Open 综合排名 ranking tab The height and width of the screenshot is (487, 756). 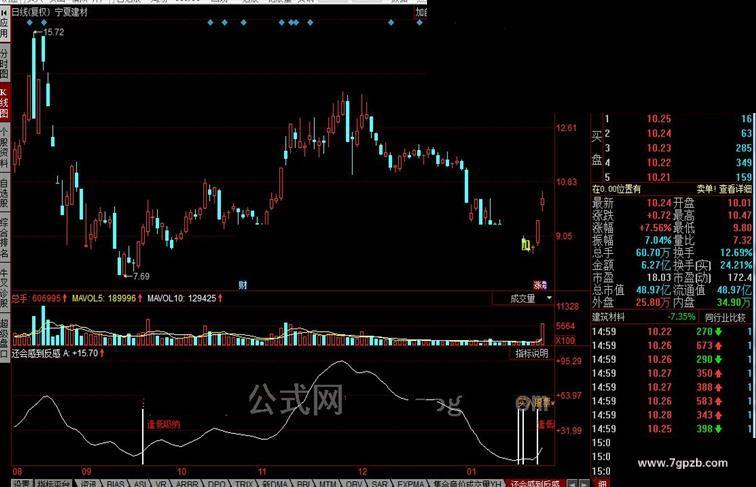(x=4, y=238)
